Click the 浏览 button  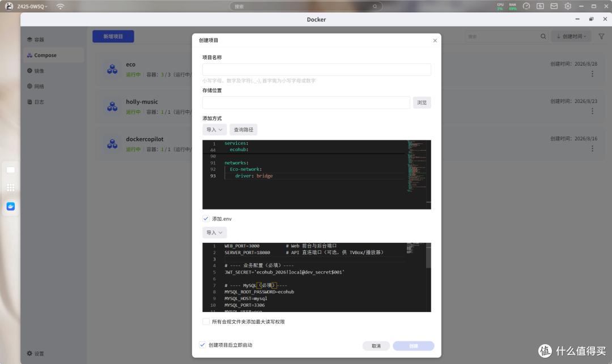(422, 102)
